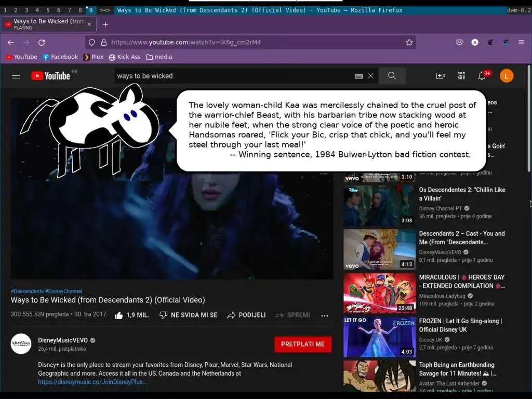Clear the YouTube search text
The width and height of the screenshot is (532, 399).
point(371,76)
